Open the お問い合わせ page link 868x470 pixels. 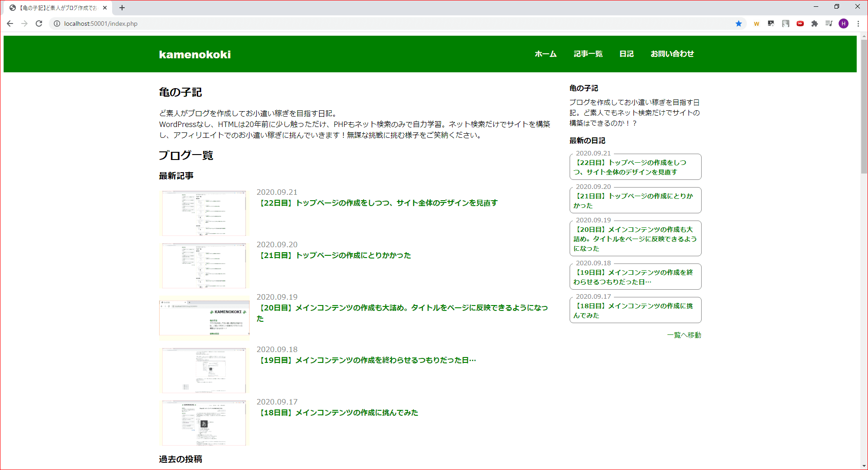point(672,54)
